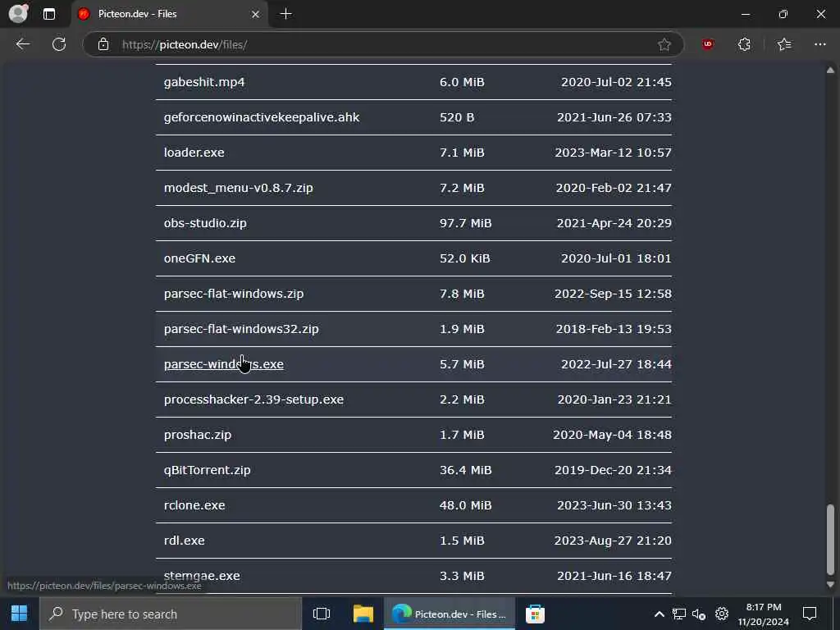
Task: Download loader.exe
Action: tap(194, 153)
